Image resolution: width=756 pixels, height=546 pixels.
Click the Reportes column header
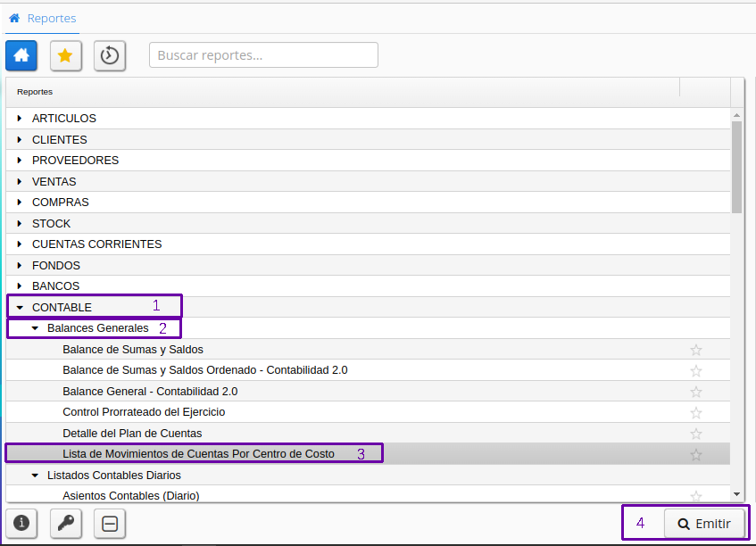coord(343,92)
